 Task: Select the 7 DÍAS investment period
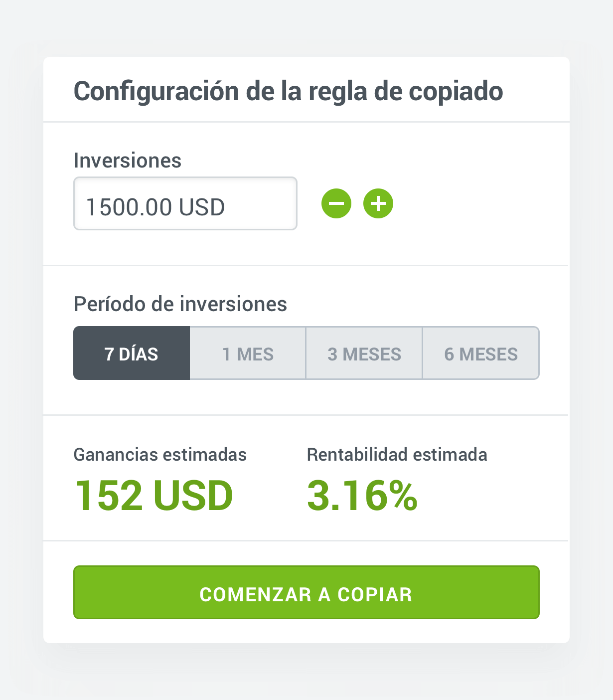coord(132,353)
